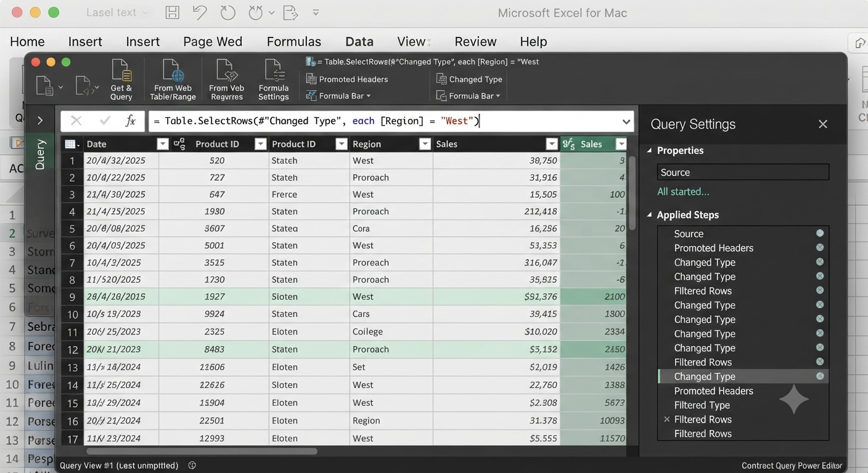The width and height of the screenshot is (868, 473).
Task: Click the fx function icon
Action: click(x=130, y=121)
